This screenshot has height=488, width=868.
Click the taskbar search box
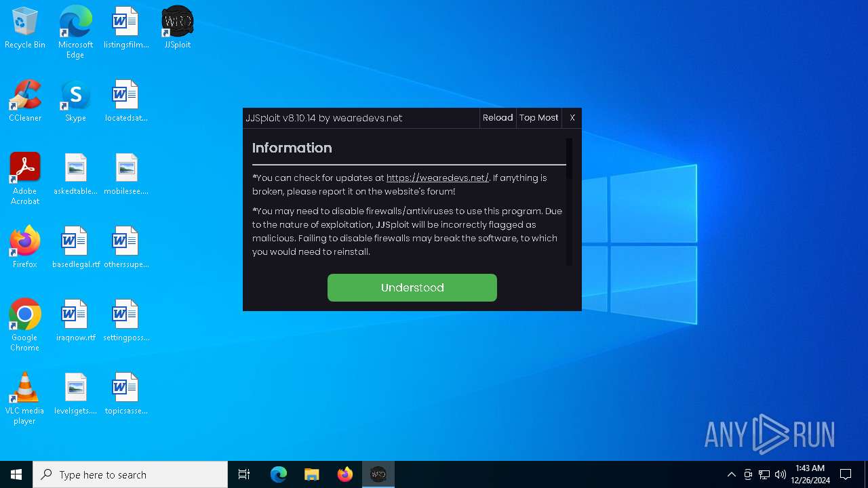click(130, 474)
